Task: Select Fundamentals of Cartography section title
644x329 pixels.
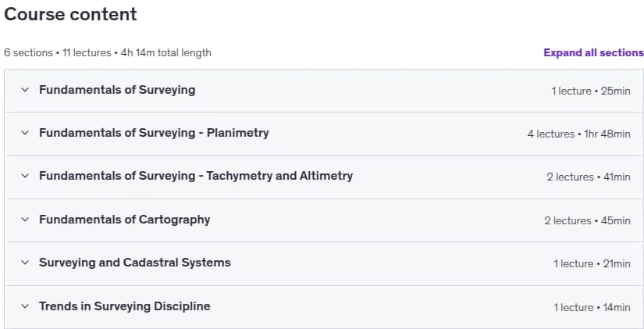Action: point(124,219)
